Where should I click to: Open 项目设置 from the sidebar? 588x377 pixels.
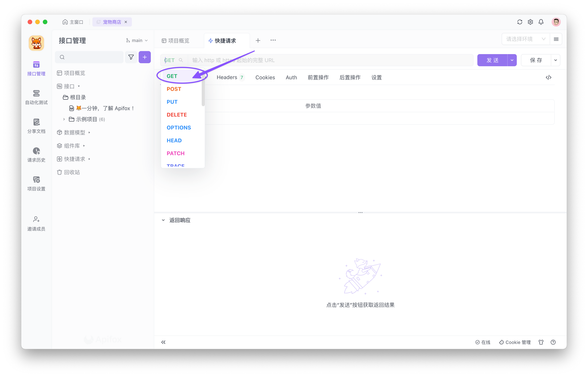tap(36, 184)
